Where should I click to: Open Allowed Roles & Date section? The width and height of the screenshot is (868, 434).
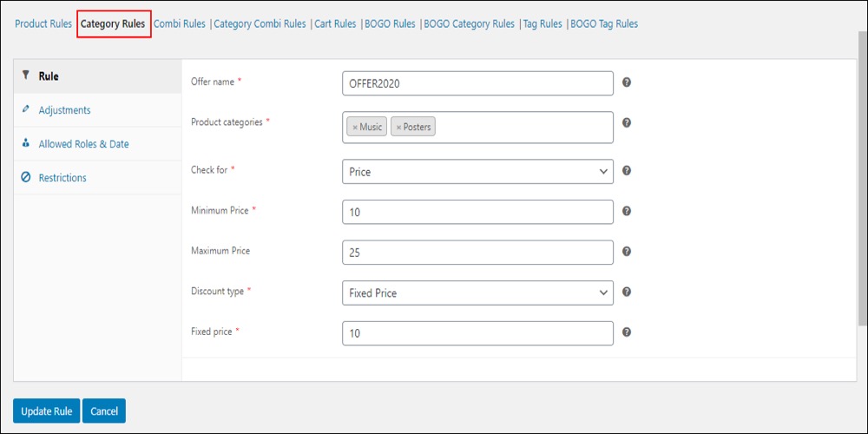click(97, 144)
